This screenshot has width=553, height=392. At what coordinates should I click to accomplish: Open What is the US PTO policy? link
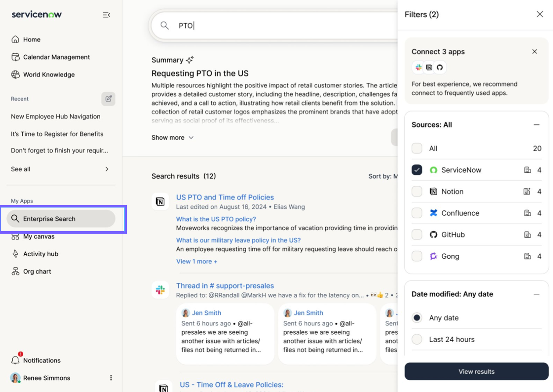[216, 219]
